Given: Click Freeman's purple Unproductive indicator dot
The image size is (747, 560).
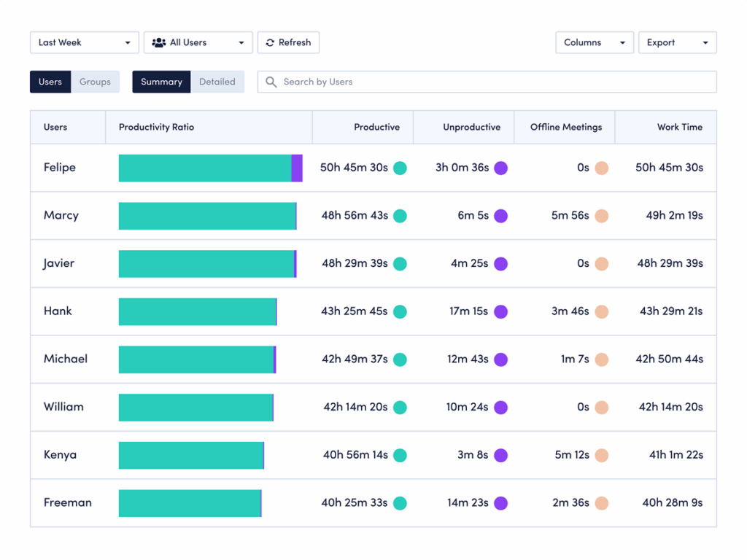Looking at the screenshot, I should [x=500, y=503].
